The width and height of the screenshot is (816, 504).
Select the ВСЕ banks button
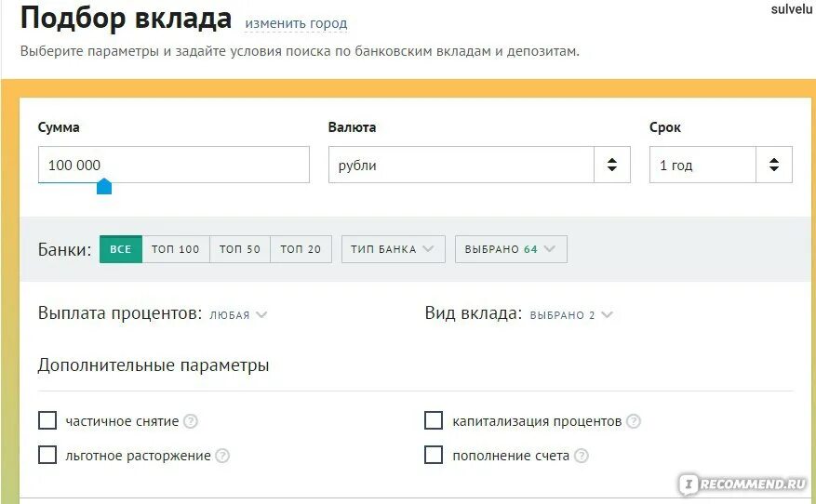pos(121,249)
